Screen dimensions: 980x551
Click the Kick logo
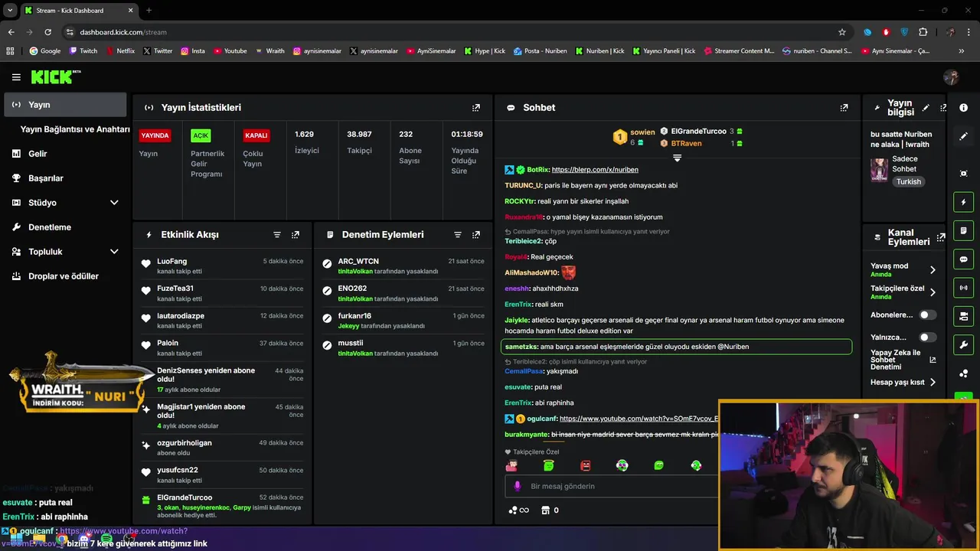click(x=55, y=77)
